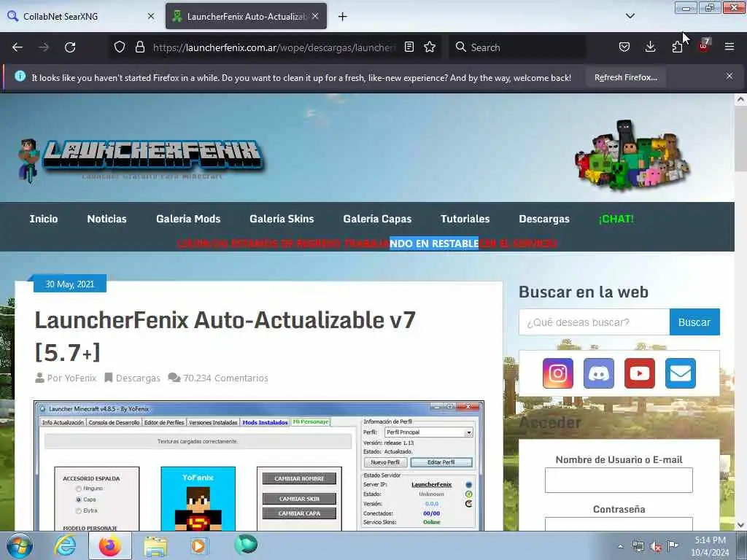Viewport: 747px width, 560px height.
Task: Open the teal round app taskbar icon
Action: [x=246, y=545]
